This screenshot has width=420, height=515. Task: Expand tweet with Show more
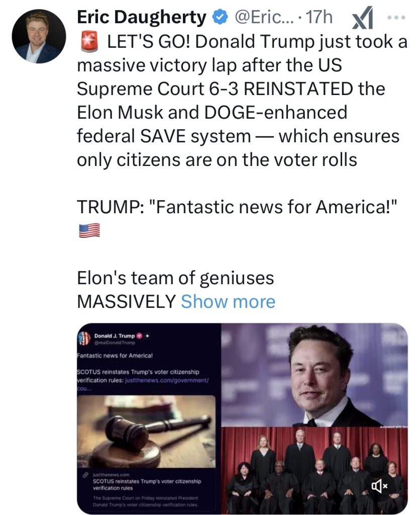pos(228,301)
